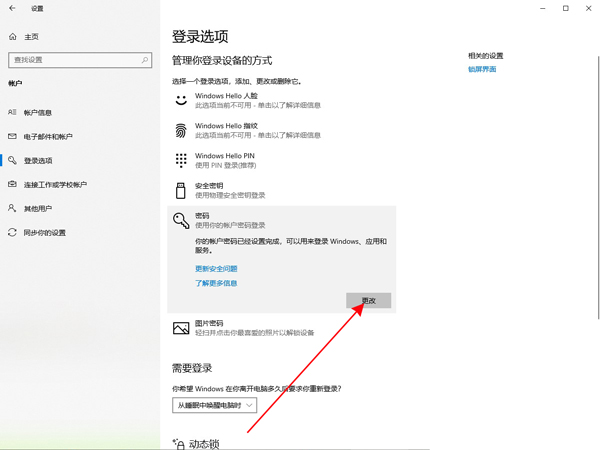Click the back arrow in Settings
The width and height of the screenshot is (600, 450).
click(x=12, y=8)
